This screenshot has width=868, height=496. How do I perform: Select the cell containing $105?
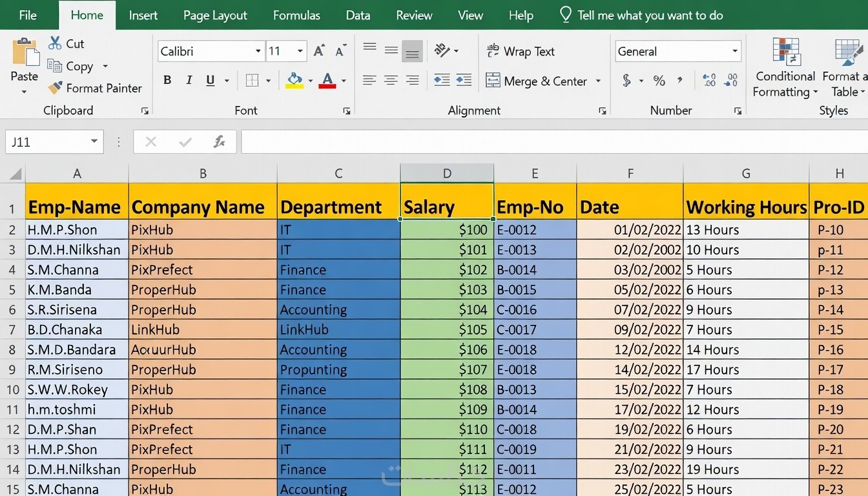click(x=447, y=329)
